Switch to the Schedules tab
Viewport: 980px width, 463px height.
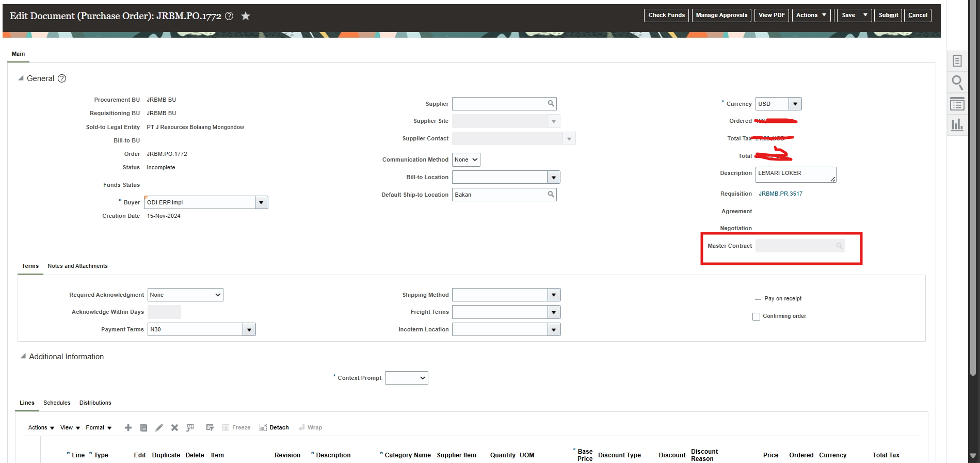57,403
